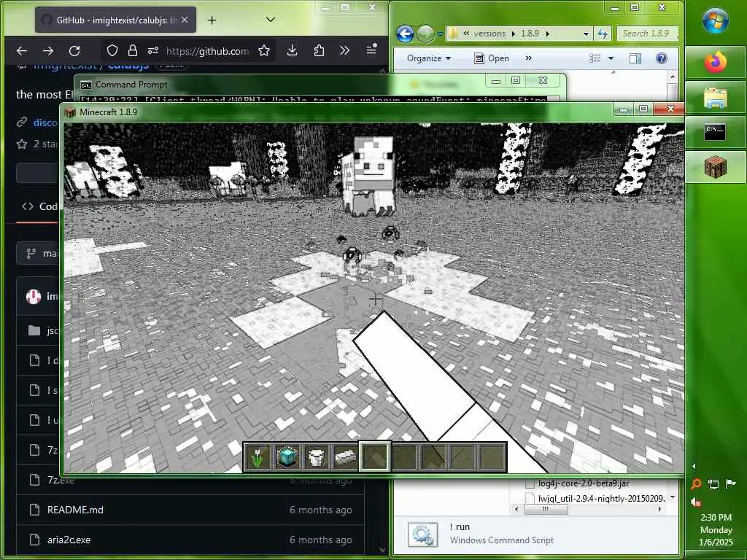Select the last empty Minecraft hotbar slot
Viewport: 747px width, 560px height.
coord(491,457)
